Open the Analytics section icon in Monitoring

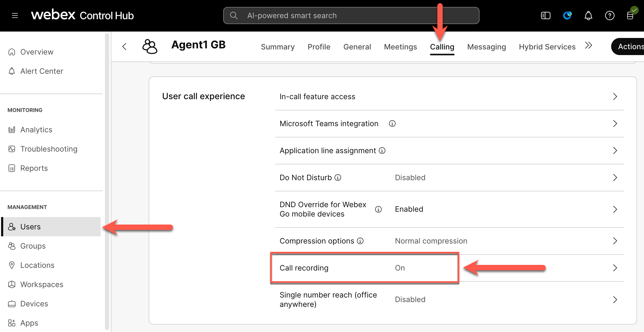[12, 129]
